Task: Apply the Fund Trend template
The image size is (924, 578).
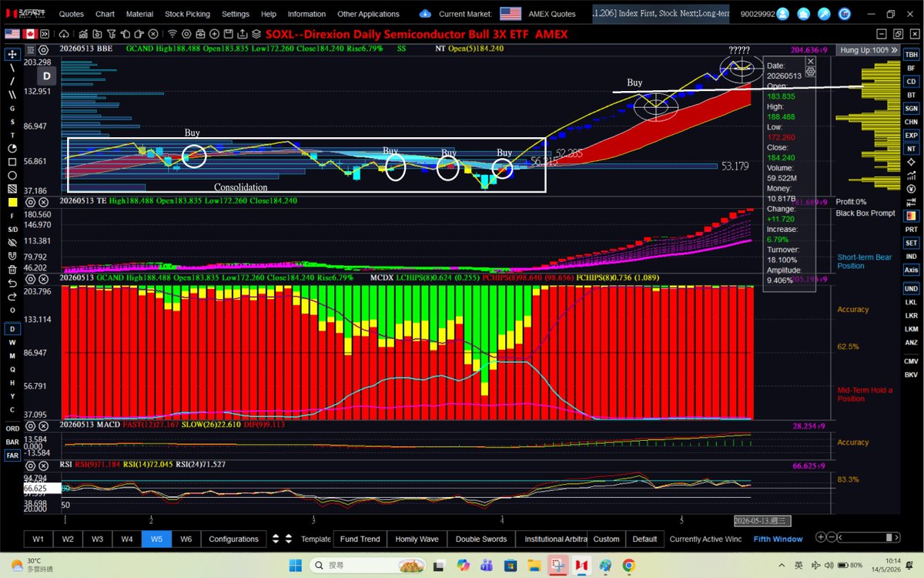Action: pos(360,539)
